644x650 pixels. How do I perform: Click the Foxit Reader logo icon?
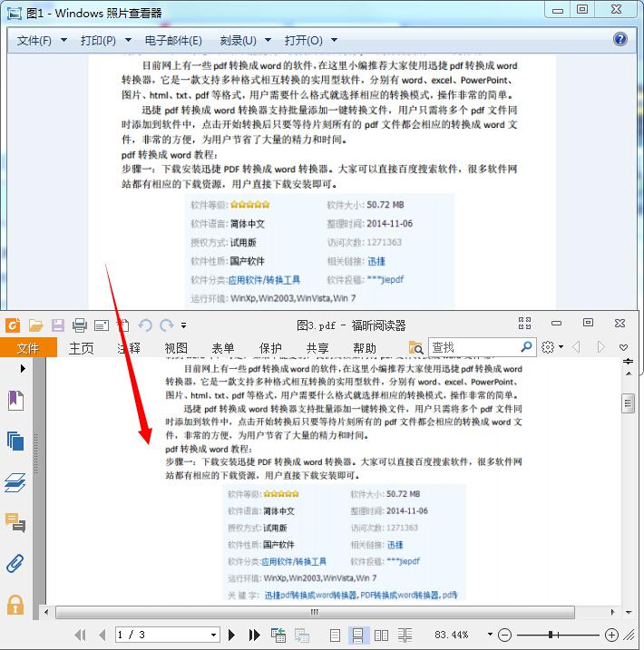(x=13, y=325)
